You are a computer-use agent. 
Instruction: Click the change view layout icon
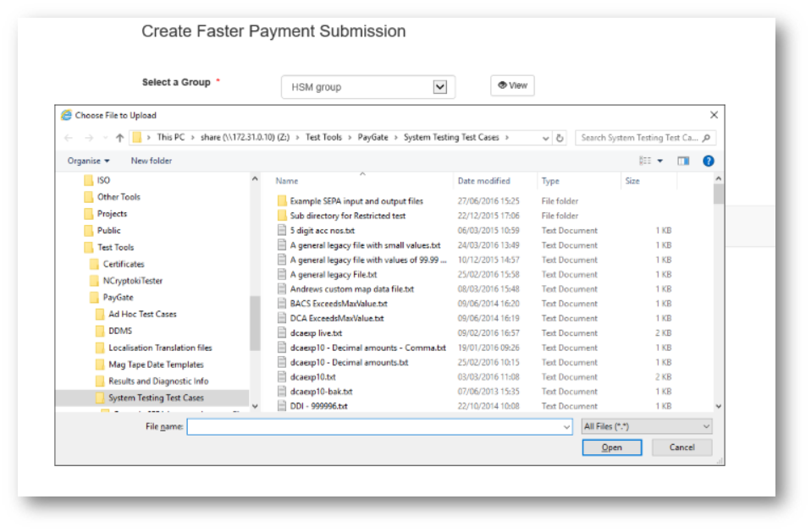(x=646, y=161)
